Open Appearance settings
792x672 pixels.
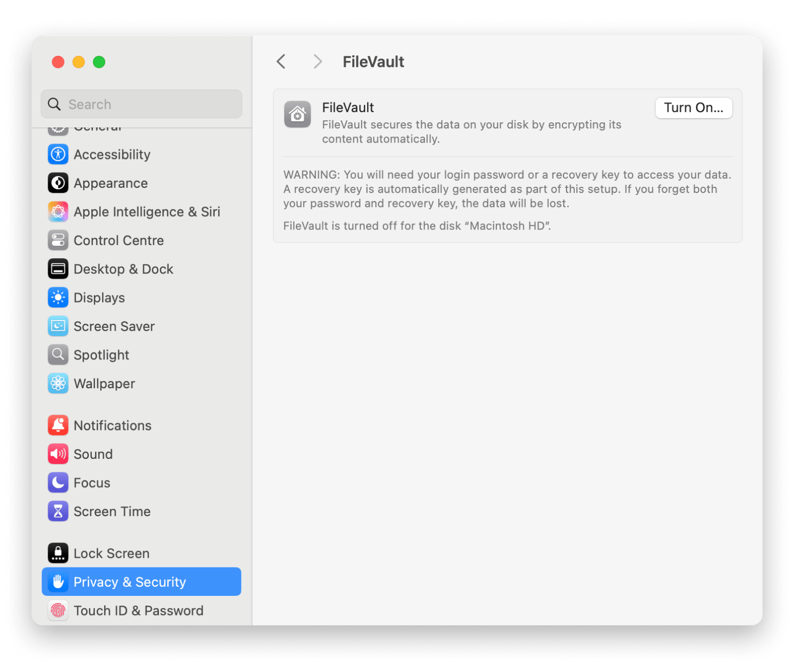click(x=141, y=183)
